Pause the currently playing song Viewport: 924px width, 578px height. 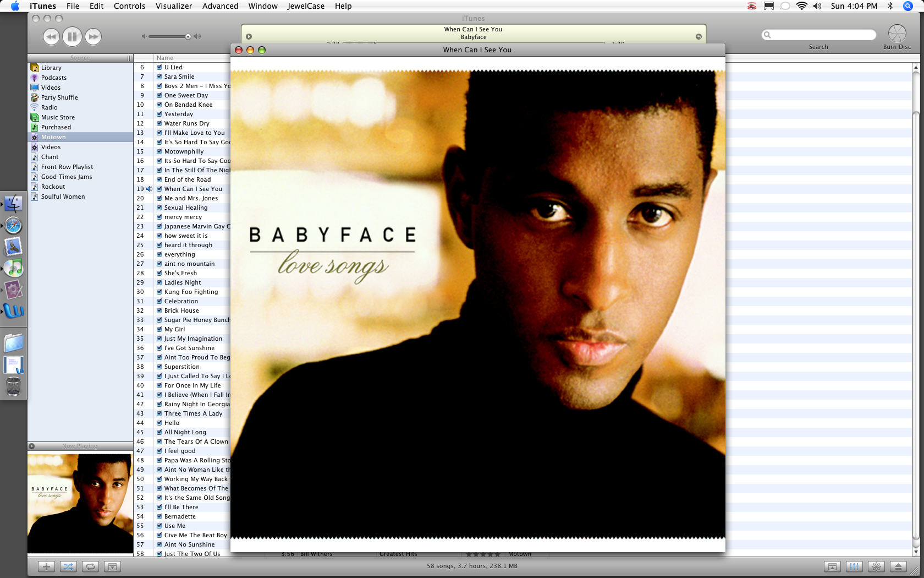tap(72, 37)
